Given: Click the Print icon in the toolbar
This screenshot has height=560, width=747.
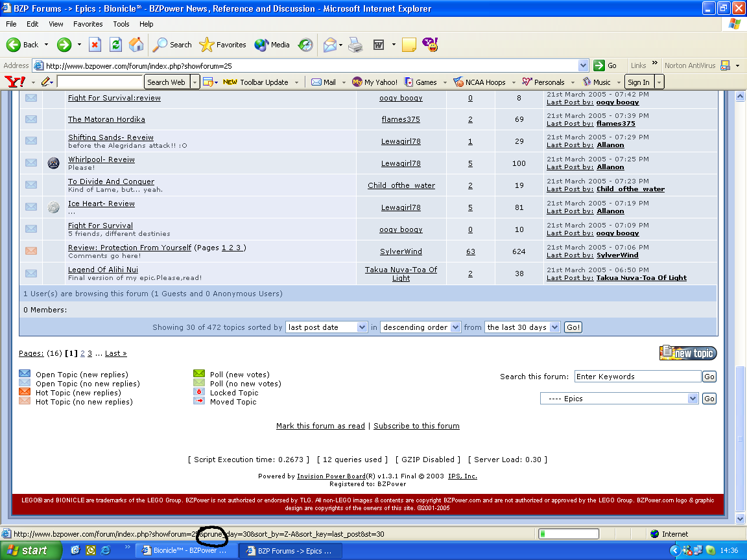Looking at the screenshot, I should point(355,45).
